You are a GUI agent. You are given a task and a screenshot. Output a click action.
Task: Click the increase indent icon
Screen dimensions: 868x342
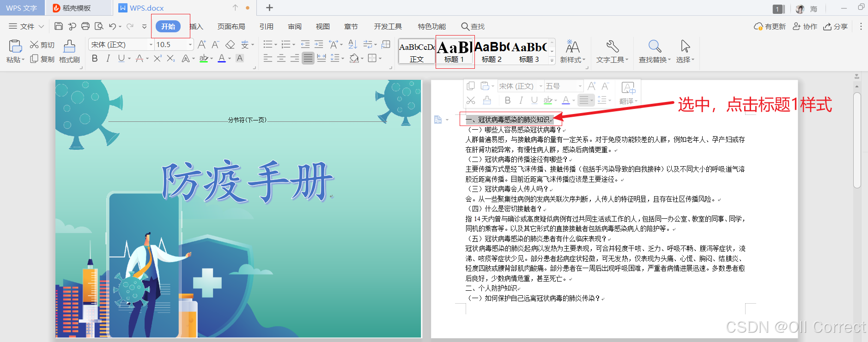tap(319, 44)
